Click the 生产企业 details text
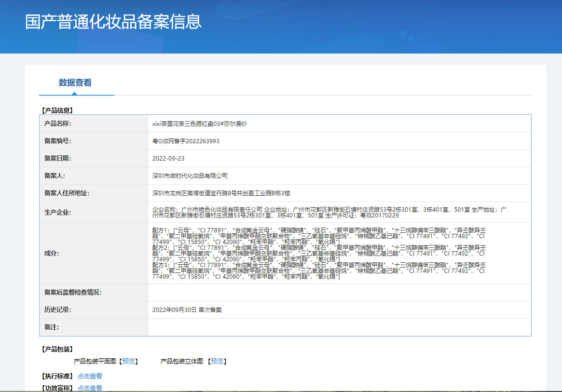The image size is (562, 392). (328, 212)
